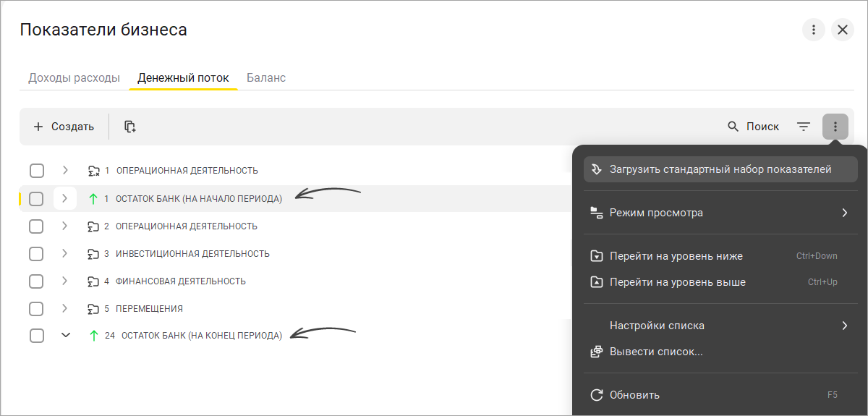Click the refresh icon beside Обновить

(597, 395)
